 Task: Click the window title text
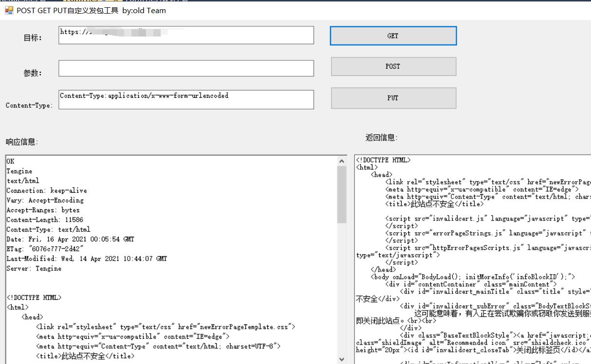tap(91, 10)
